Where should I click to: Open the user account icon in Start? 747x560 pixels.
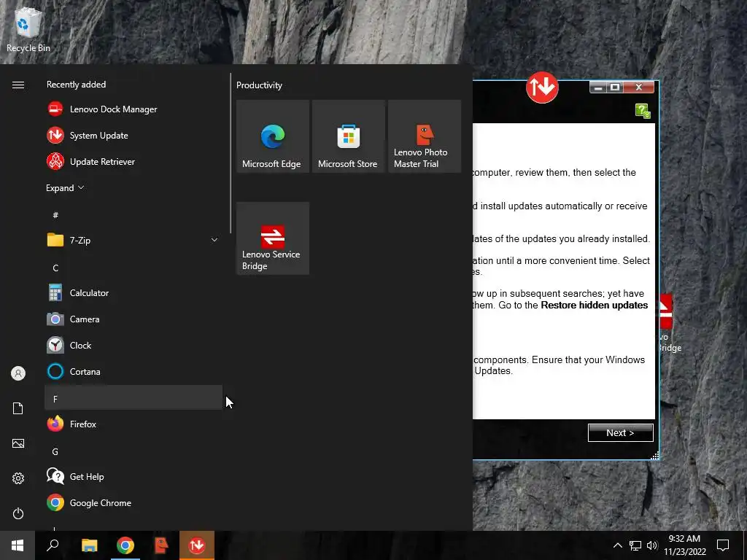coord(18,373)
